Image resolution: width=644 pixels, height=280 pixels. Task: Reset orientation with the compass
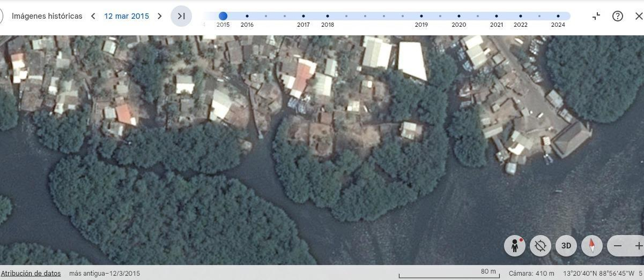[592, 246]
